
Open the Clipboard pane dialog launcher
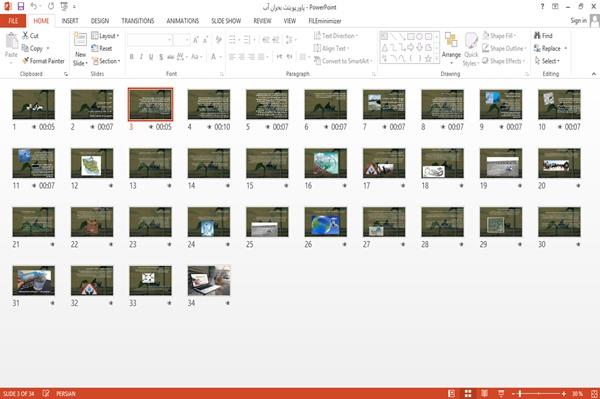pos(66,74)
